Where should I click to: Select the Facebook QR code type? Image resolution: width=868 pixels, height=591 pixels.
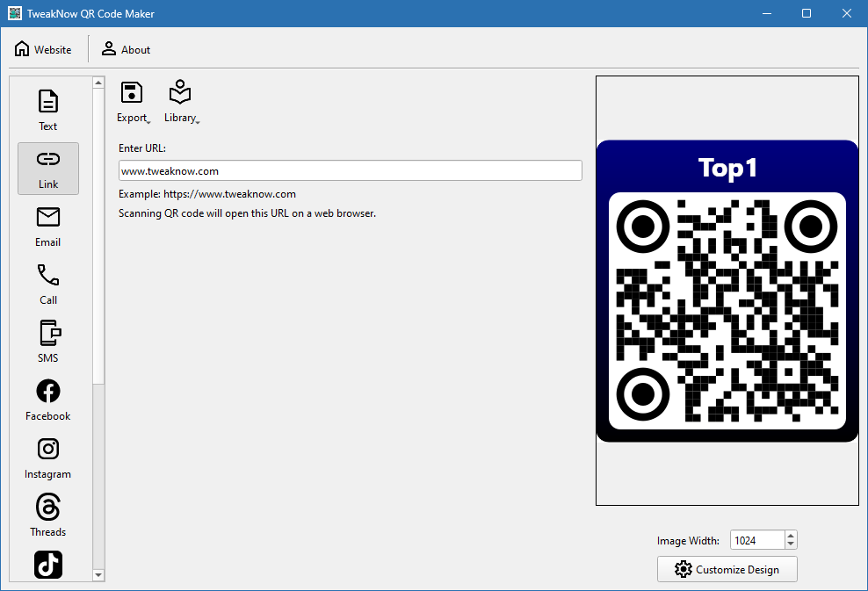pyautogui.click(x=48, y=400)
